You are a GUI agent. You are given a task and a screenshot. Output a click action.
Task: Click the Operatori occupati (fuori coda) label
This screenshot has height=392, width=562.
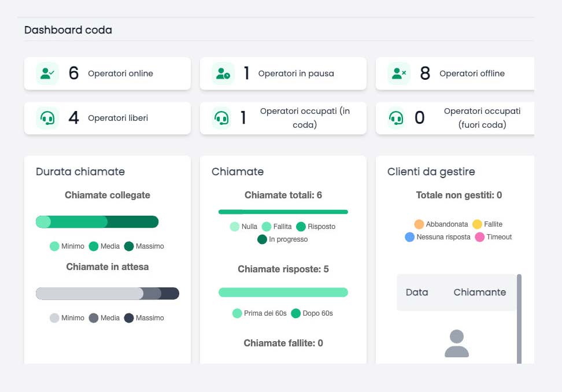482,118
